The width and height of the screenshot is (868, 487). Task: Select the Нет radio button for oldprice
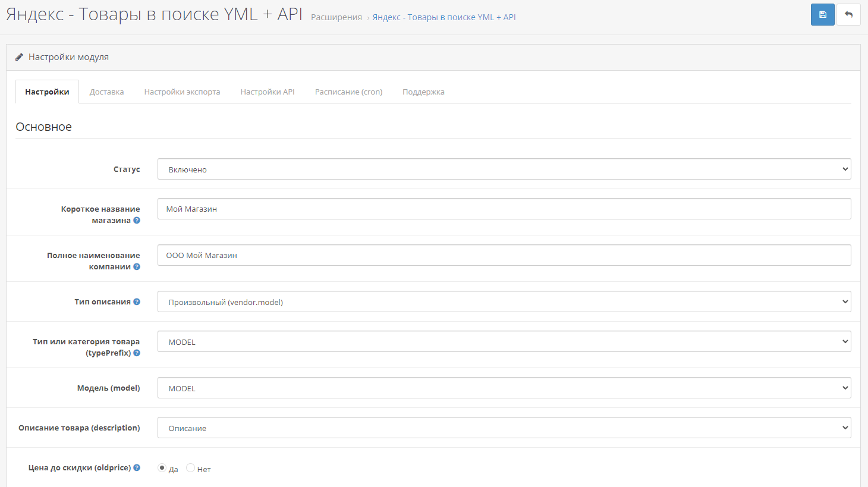point(190,468)
